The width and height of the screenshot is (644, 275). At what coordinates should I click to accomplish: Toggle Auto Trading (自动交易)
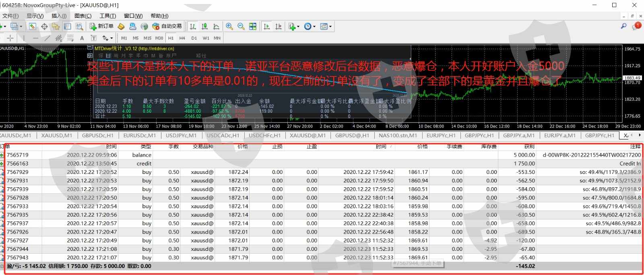[x=167, y=26]
